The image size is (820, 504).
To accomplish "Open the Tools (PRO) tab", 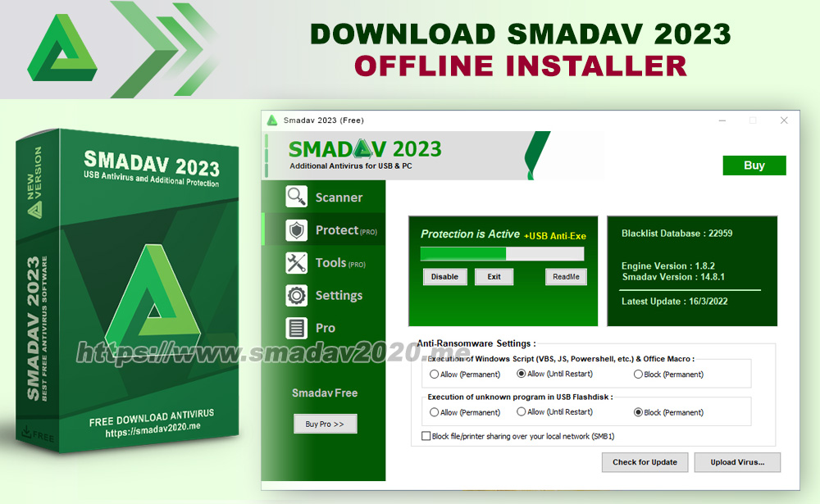I will (324, 263).
